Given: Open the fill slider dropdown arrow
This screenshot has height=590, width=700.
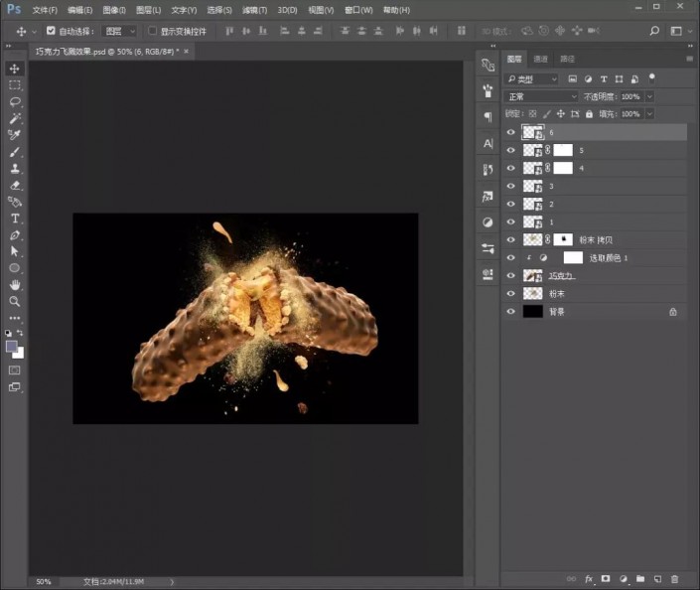Looking at the screenshot, I should click(x=649, y=114).
